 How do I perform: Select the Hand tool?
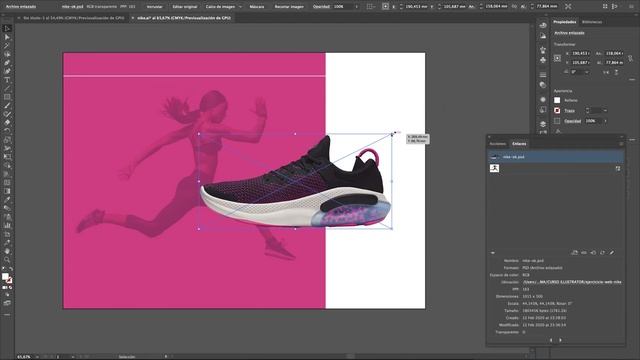(7, 251)
